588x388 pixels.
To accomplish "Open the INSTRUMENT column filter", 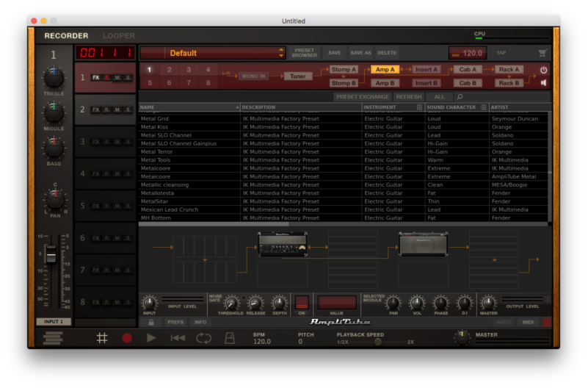I will [419, 107].
